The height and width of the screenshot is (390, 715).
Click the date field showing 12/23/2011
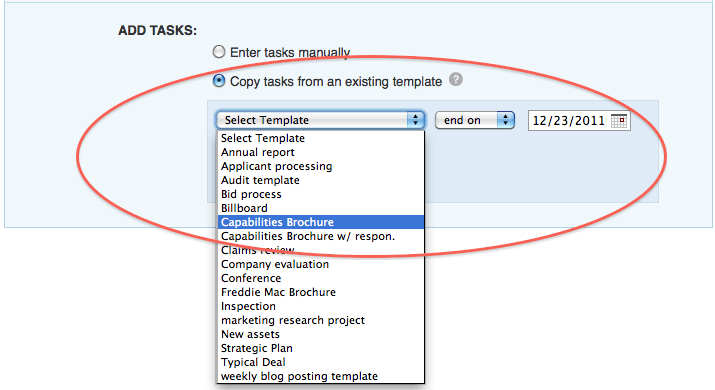pos(579,121)
